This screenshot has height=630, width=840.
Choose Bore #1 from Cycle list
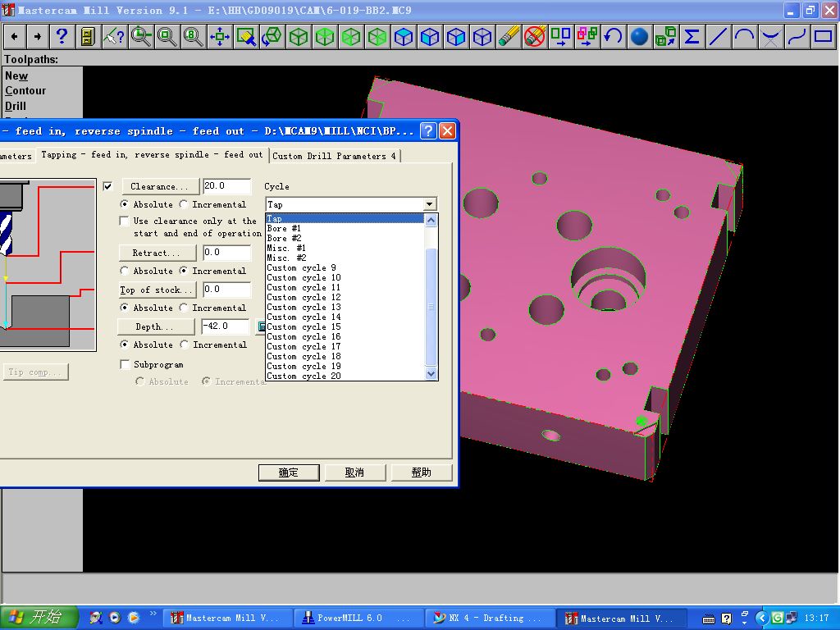[345, 228]
